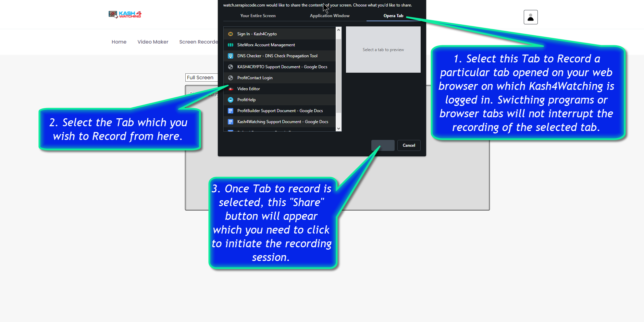Image resolution: width=644 pixels, height=322 pixels.
Task: Switch to Application Window tab
Action: [x=330, y=16]
